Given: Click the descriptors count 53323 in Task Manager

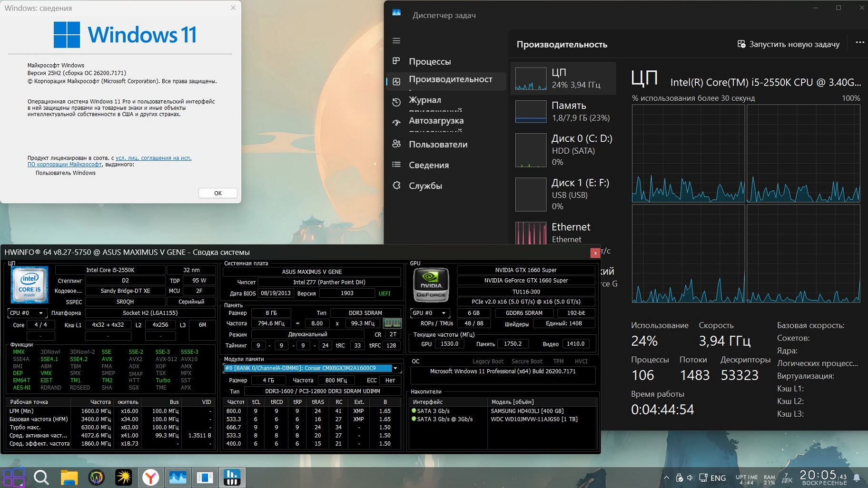Looking at the screenshot, I should tap(739, 375).
